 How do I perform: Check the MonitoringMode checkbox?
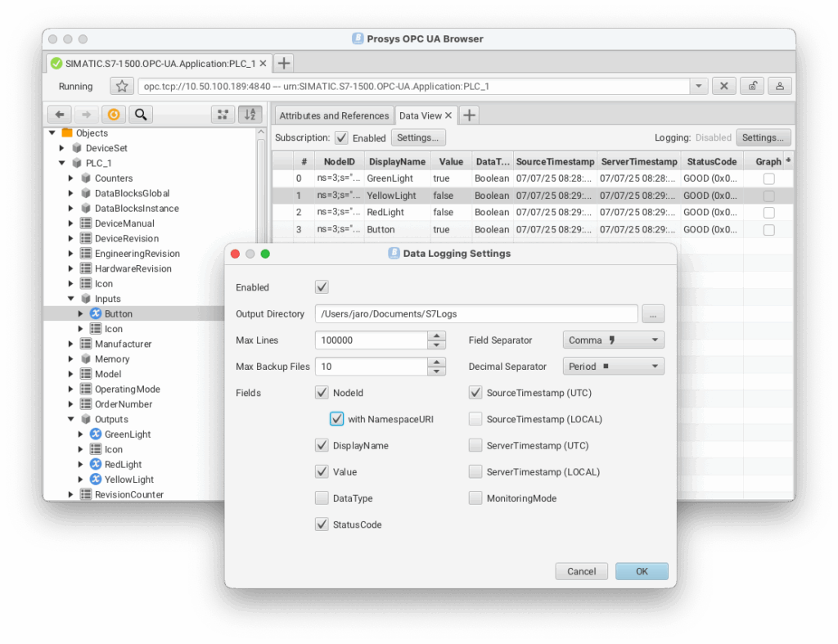point(475,498)
